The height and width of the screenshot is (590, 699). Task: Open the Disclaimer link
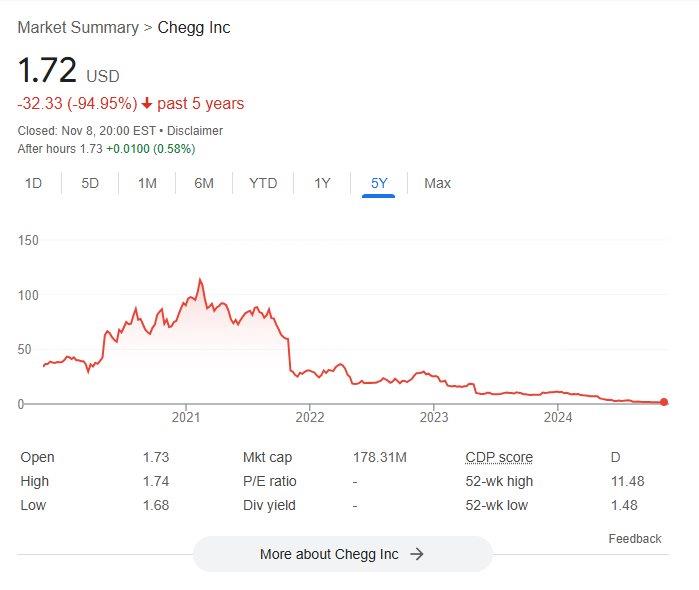tap(195, 131)
